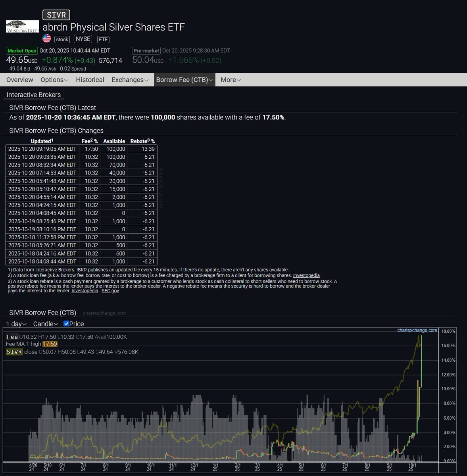Click the SIVR Borrow Fee (CTB) Changes heading
The image size is (467, 476).
[56, 131]
